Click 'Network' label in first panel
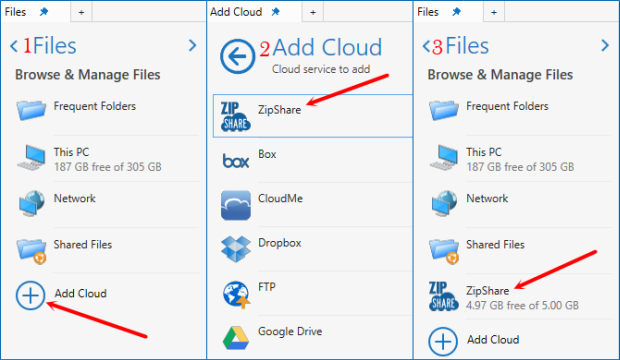The width and height of the screenshot is (620, 360). (75, 198)
